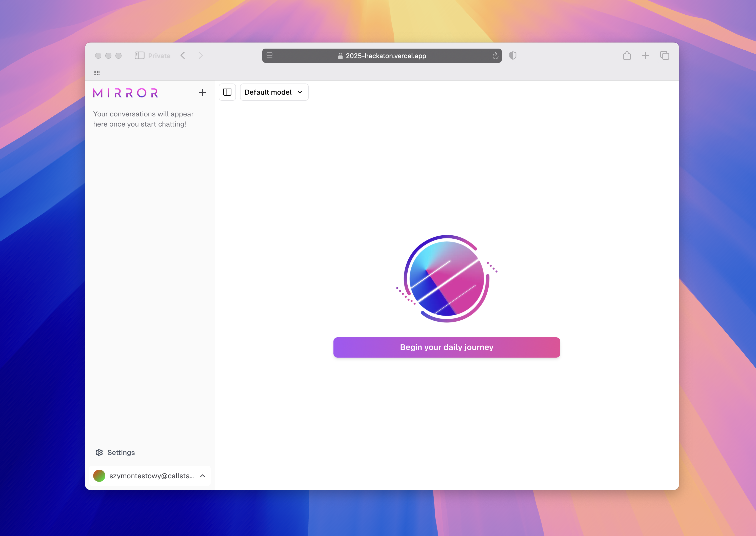This screenshot has height=536, width=756.
Task: Click the colorful mirror orb image
Action: [446, 279]
